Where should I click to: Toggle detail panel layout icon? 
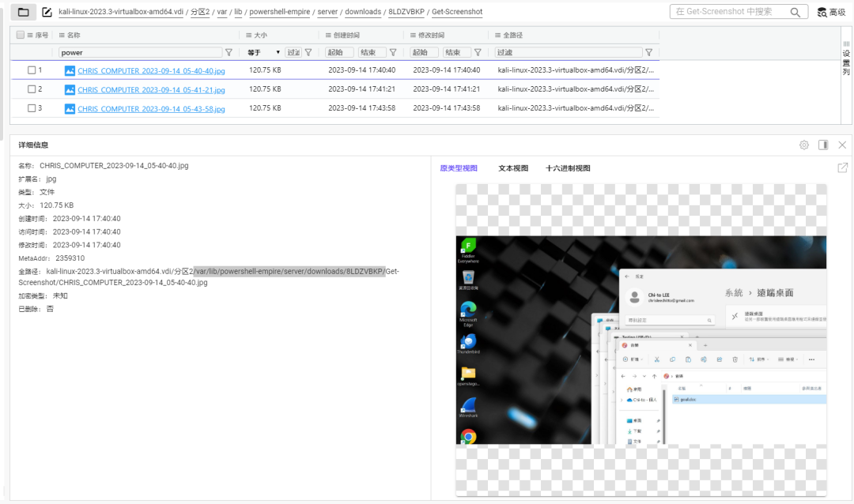823,145
